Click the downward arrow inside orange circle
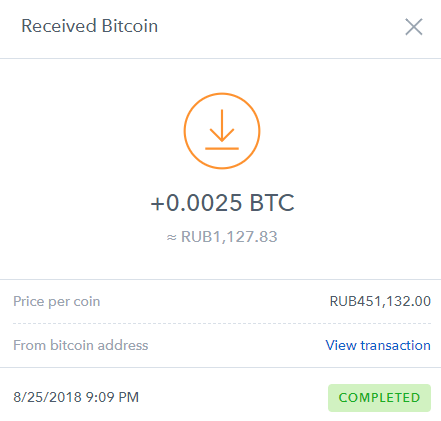The width and height of the screenshot is (441, 421). 222,125
